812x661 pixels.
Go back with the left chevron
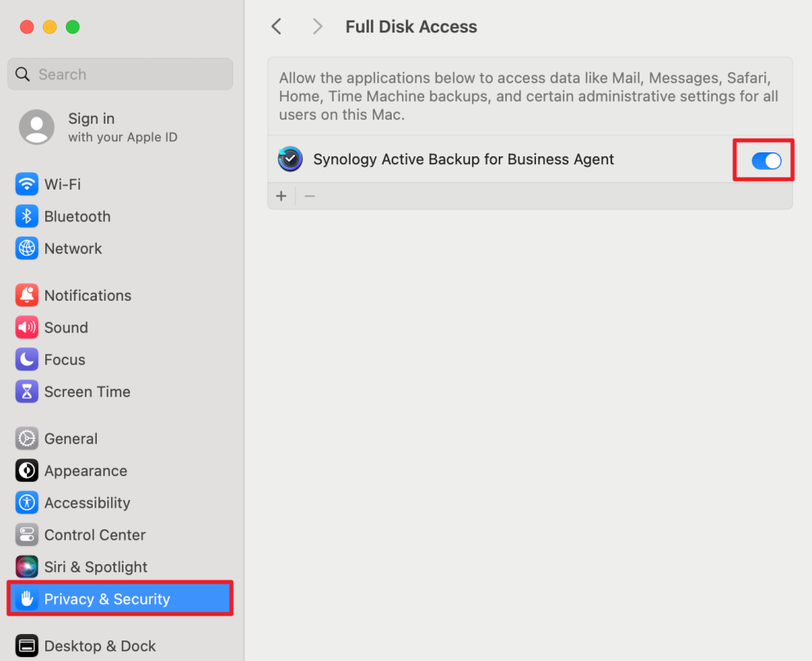tap(277, 26)
